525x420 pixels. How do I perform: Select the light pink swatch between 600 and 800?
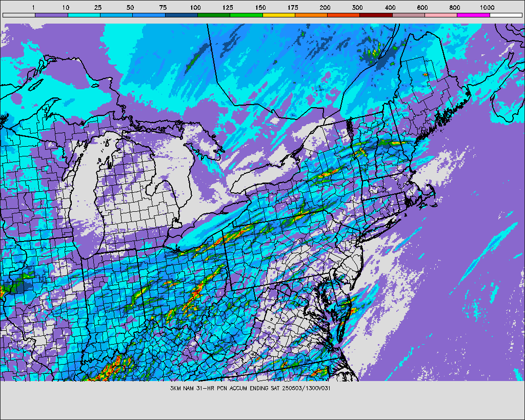pyautogui.click(x=441, y=15)
